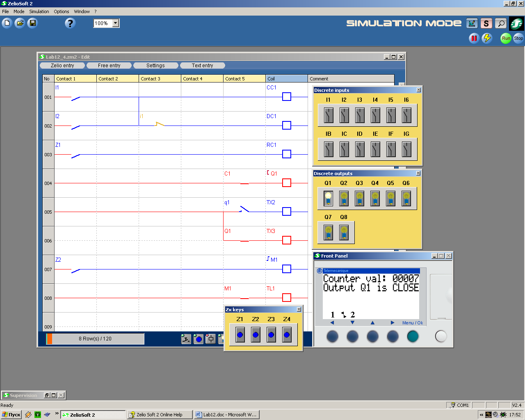Click the COM1 status bar entry

(459, 405)
